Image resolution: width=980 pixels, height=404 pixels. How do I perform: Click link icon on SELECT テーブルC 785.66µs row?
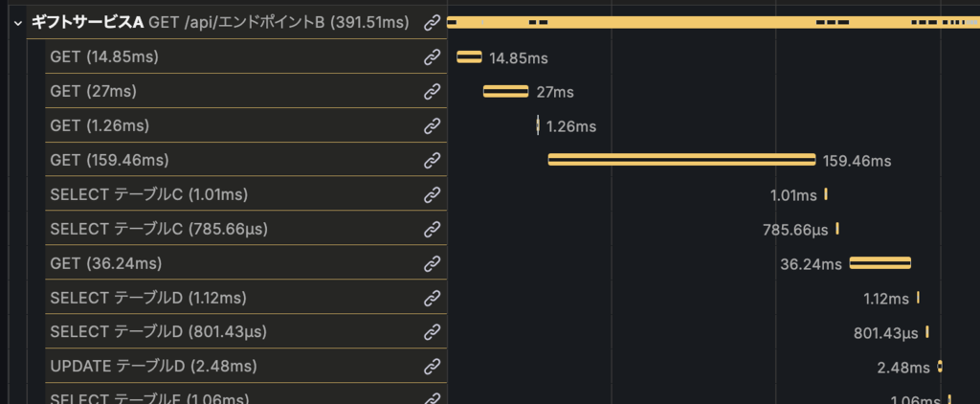coord(433,229)
